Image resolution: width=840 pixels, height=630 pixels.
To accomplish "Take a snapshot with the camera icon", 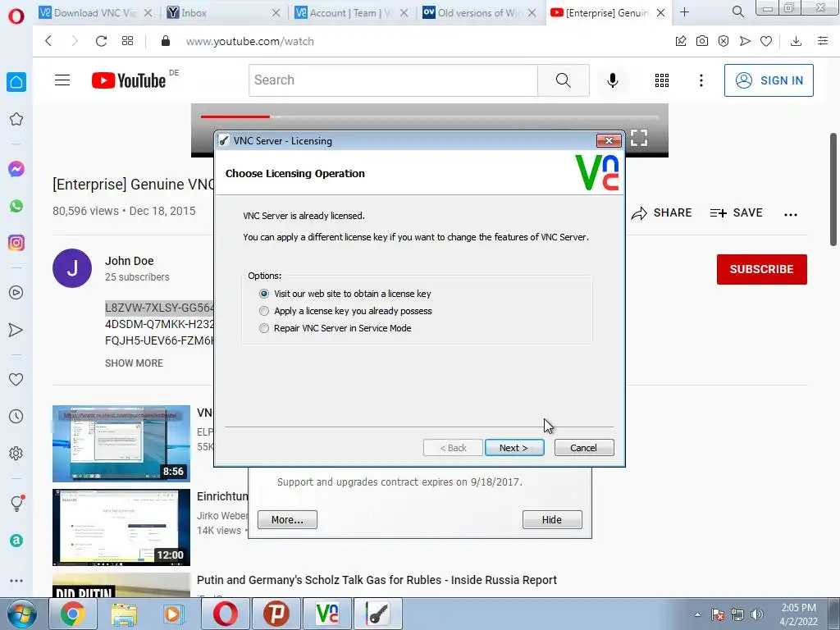I will [x=702, y=41].
